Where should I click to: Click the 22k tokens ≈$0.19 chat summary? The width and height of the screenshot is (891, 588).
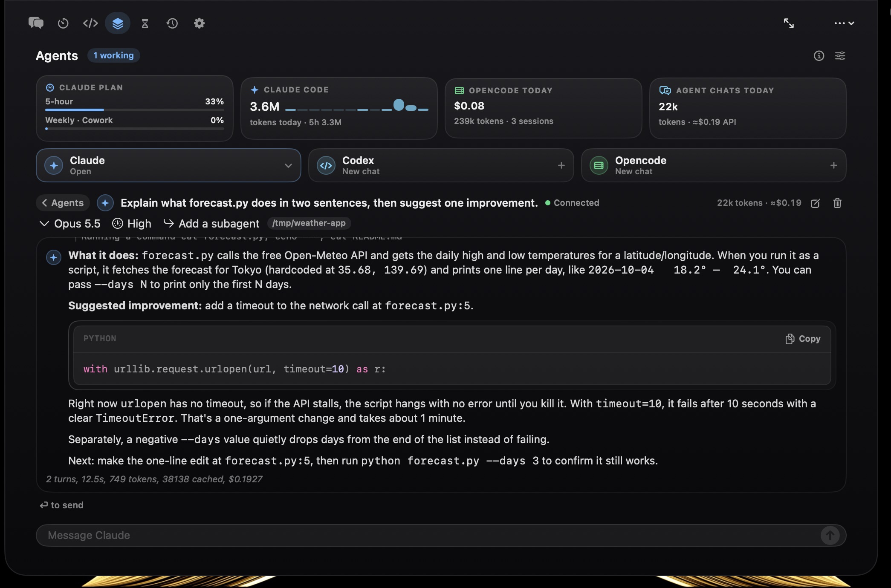point(759,203)
